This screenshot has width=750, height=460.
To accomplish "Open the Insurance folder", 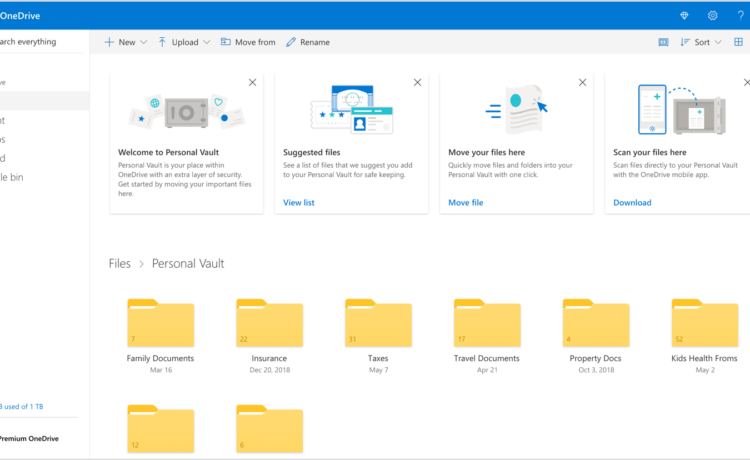I will tap(269, 322).
